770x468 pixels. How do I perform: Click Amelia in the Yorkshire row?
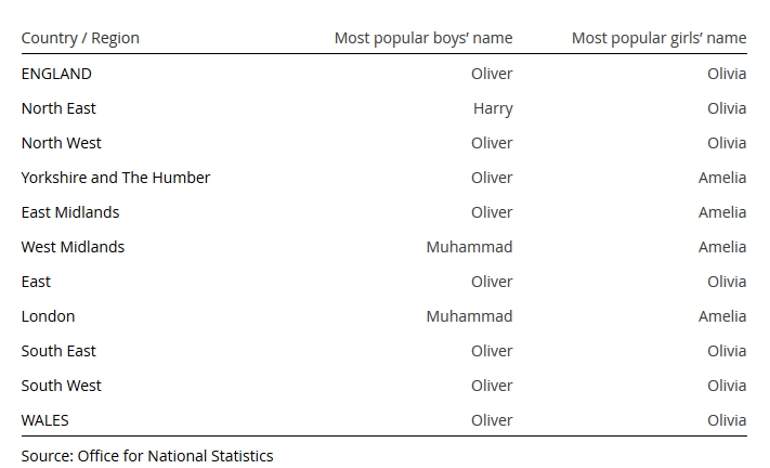coord(722,178)
